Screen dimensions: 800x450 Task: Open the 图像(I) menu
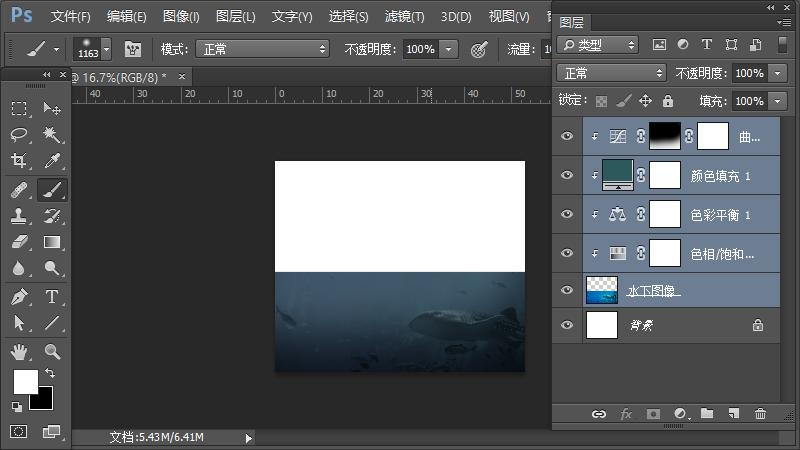pos(181,16)
